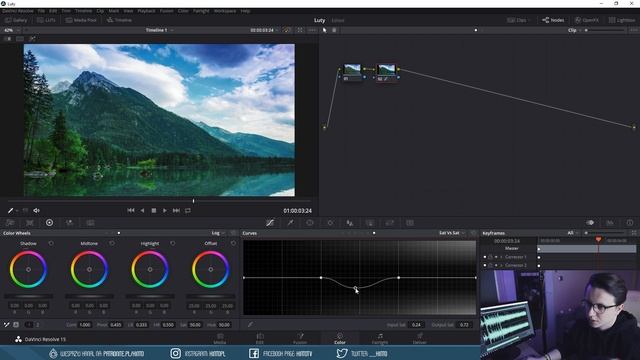
Task: Stop playback in the viewer
Action: pyautogui.click(x=154, y=211)
